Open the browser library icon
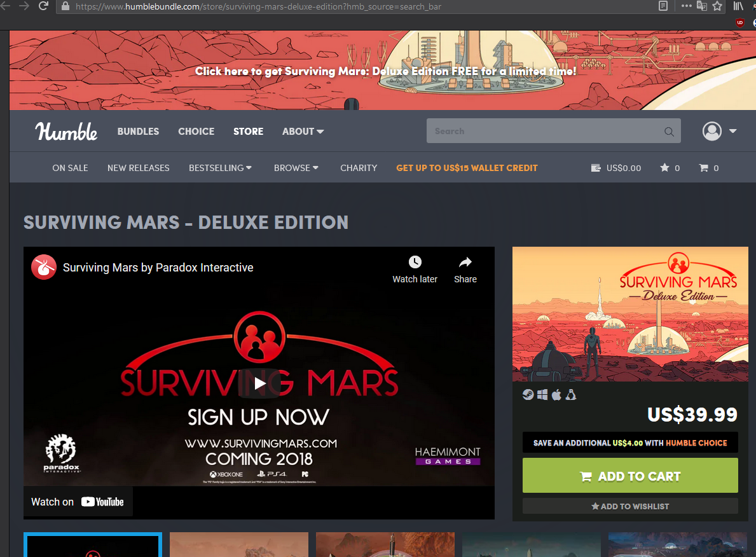756x557 pixels. click(739, 6)
